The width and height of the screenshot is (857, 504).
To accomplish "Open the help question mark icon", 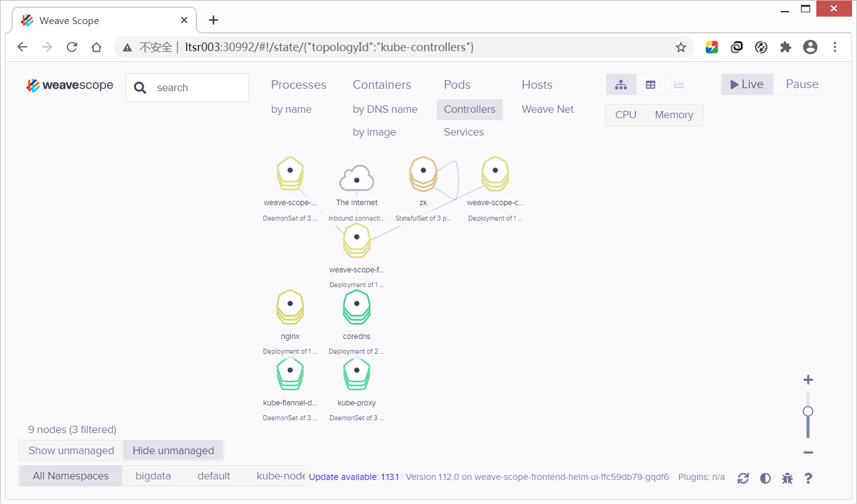I will (x=808, y=478).
